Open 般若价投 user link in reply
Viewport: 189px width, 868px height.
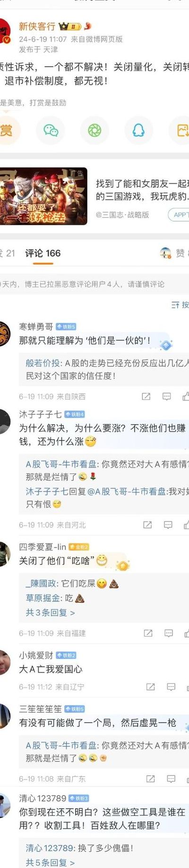(43, 363)
